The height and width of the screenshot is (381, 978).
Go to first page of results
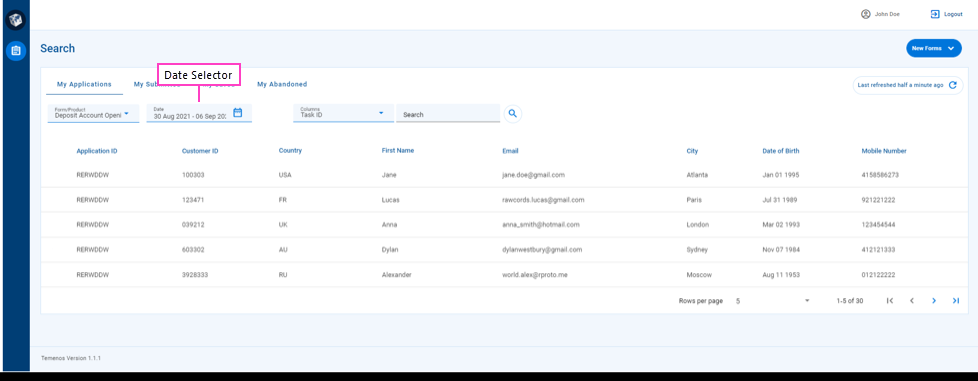pyautogui.click(x=890, y=301)
